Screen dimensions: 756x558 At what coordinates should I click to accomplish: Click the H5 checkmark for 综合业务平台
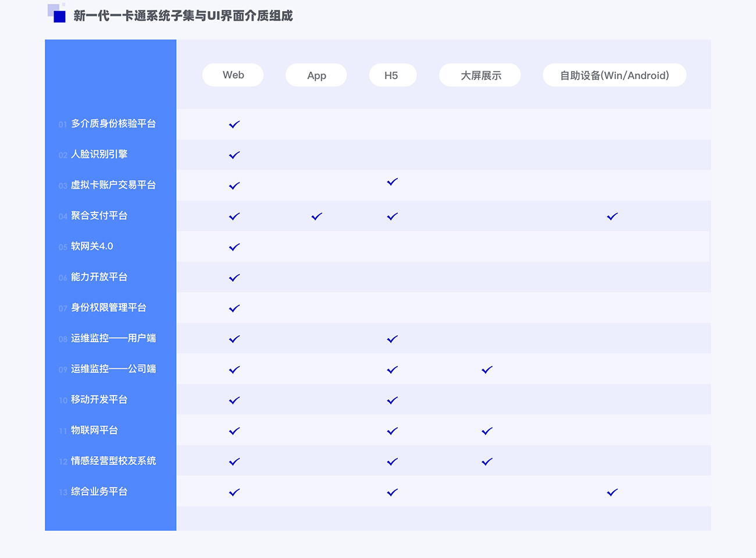pyautogui.click(x=393, y=492)
